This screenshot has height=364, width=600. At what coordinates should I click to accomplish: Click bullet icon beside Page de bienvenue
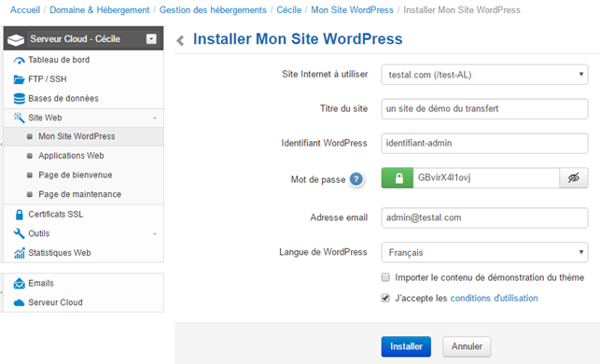30,175
